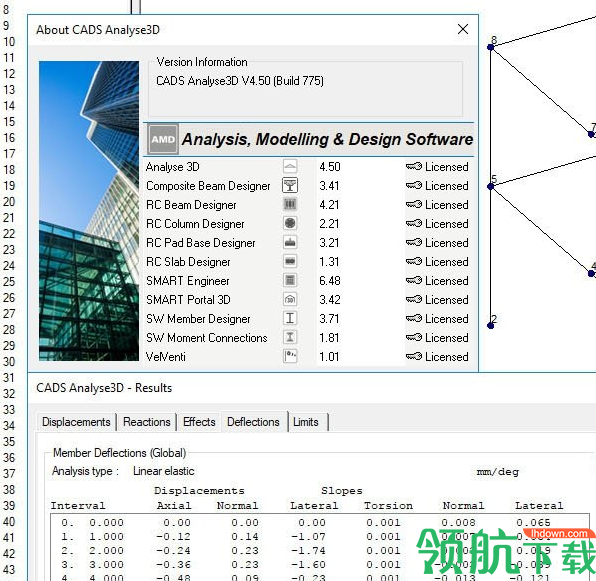Click the AMD logo icon

[163, 139]
